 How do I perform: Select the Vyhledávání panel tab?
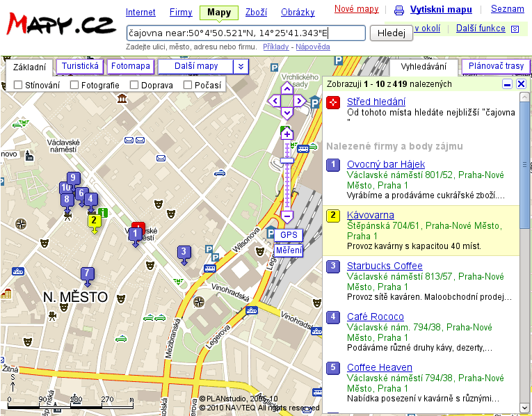click(x=424, y=67)
